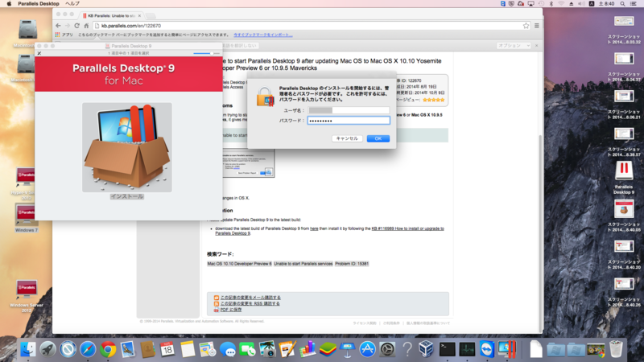
Task: Open the Chrome hamburger menu
Action: [537, 26]
